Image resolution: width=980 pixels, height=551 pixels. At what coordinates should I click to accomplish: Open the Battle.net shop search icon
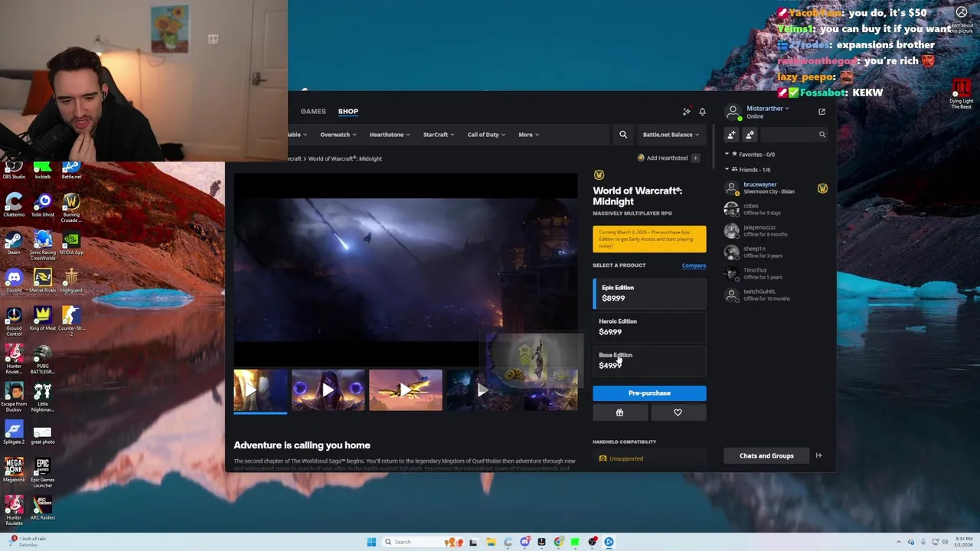(x=623, y=135)
